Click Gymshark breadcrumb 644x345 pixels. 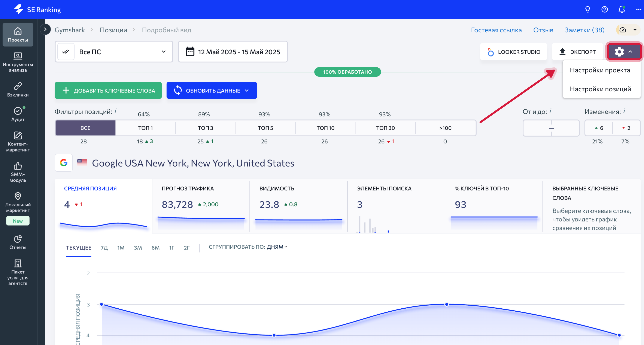click(70, 30)
